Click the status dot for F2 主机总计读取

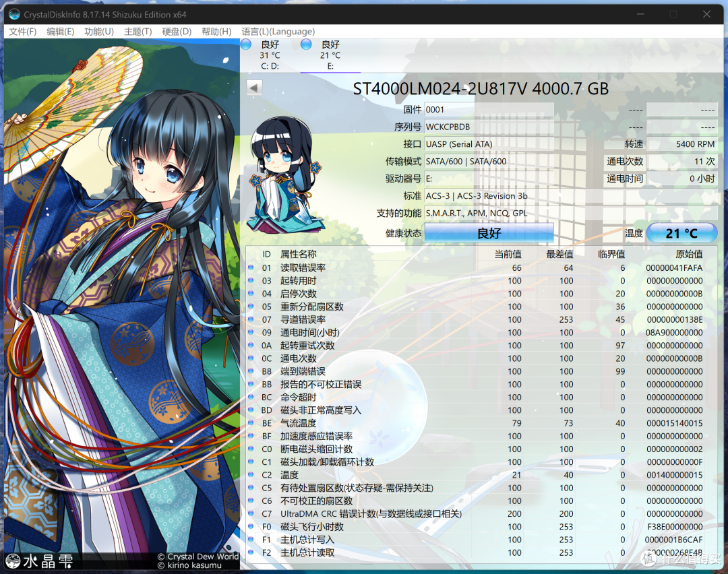tap(251, 552)
